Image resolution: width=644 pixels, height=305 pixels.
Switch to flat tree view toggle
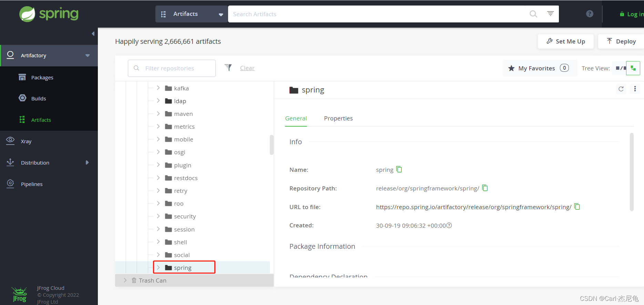point(621,68)
